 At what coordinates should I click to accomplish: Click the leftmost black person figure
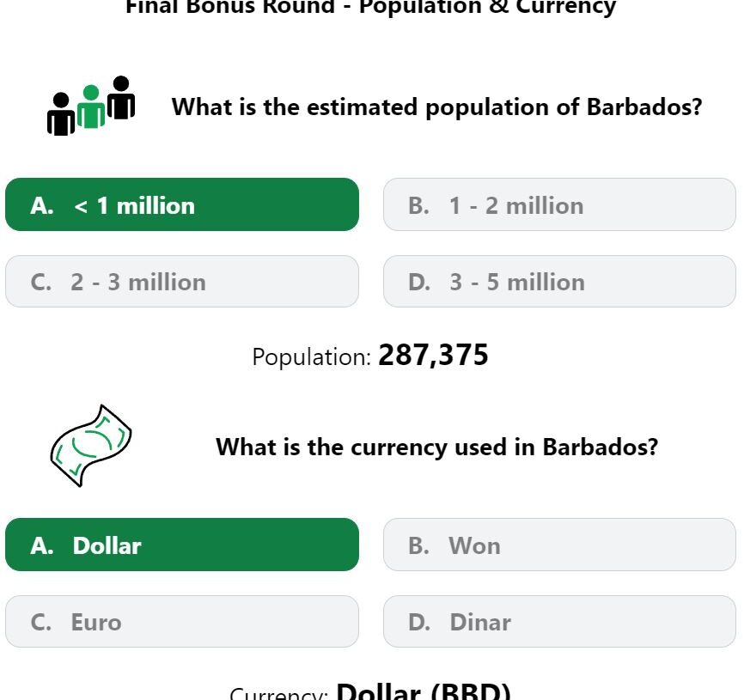pos(60,115)
